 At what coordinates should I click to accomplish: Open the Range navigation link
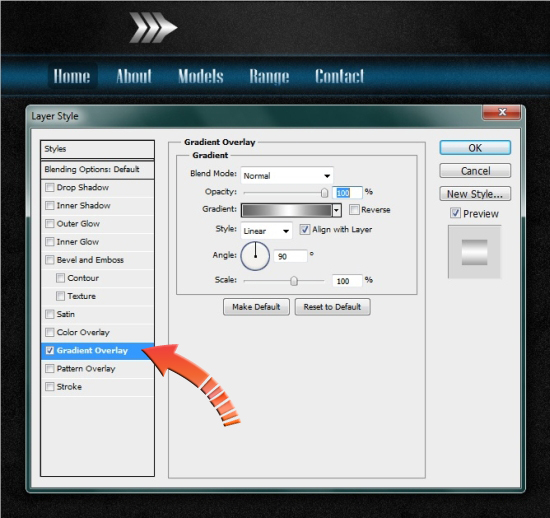(269, 76)
